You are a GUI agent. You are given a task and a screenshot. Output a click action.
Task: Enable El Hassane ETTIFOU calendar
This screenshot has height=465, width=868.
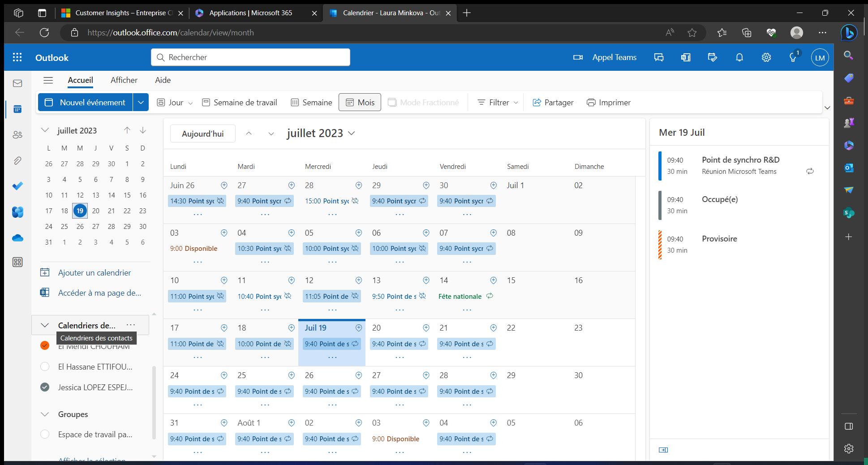coord(45,367)
